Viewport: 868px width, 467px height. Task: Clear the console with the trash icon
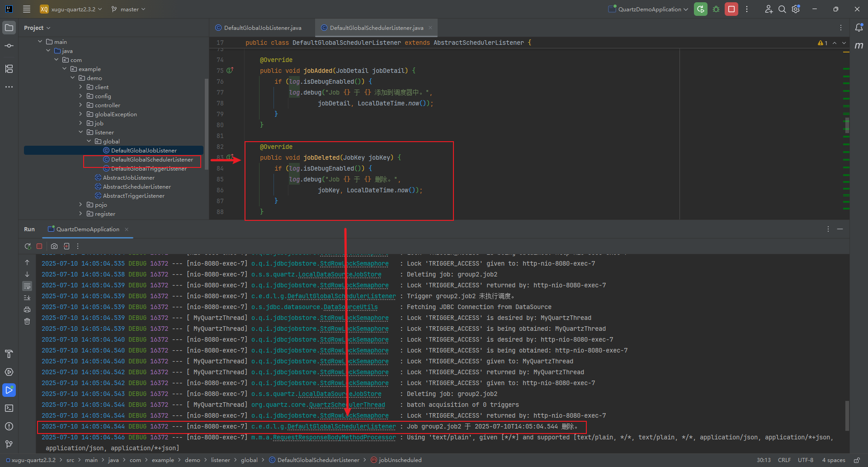coord(27,321)
